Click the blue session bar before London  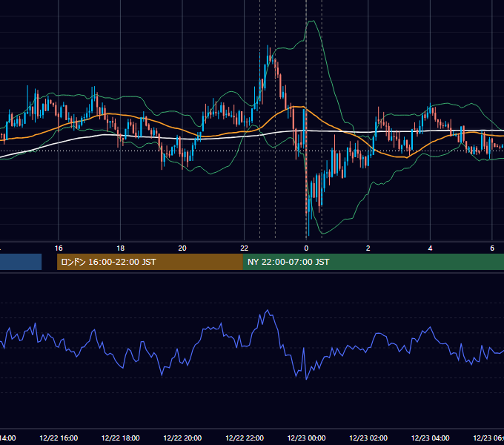click(21, 262)
